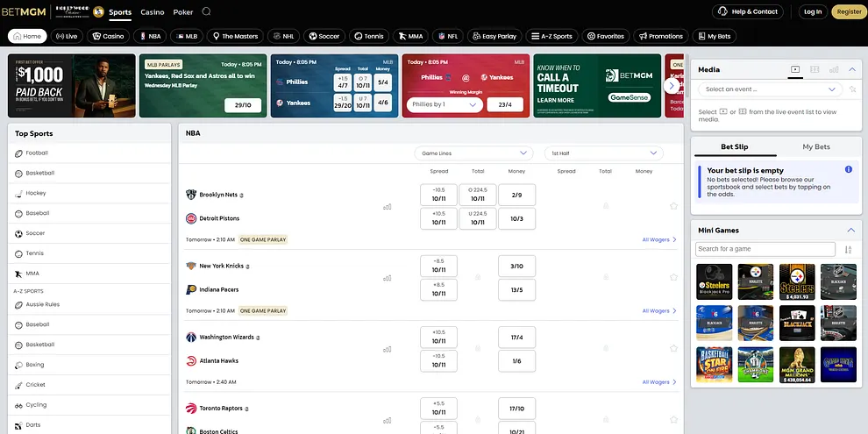Open A-Z Sports nav item
This screenshot has width=868, height=434.
coord(551,37)
